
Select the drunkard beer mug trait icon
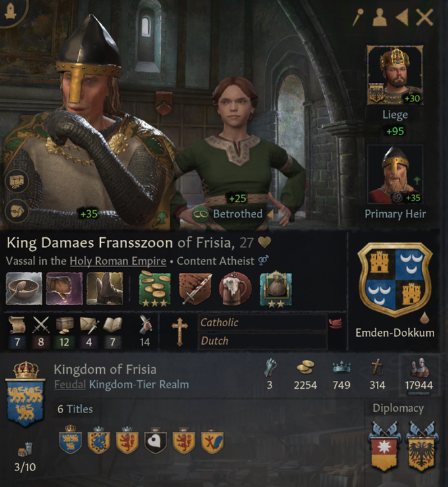235,288
